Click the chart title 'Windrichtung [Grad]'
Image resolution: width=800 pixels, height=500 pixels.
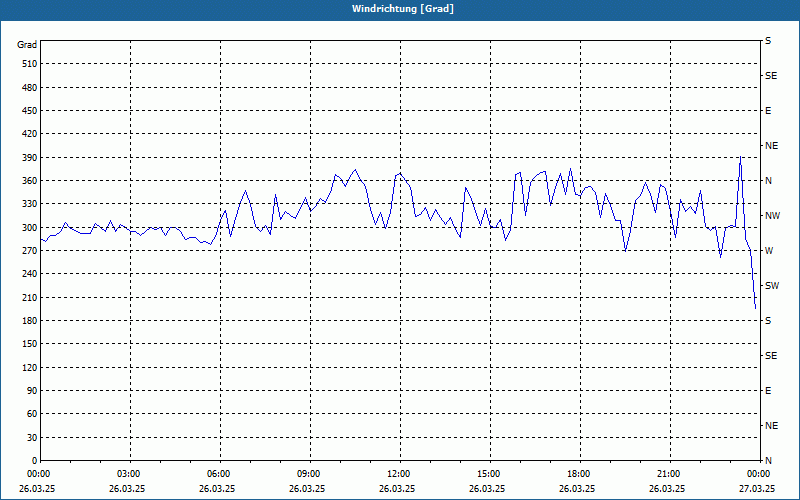coord(403,9)
